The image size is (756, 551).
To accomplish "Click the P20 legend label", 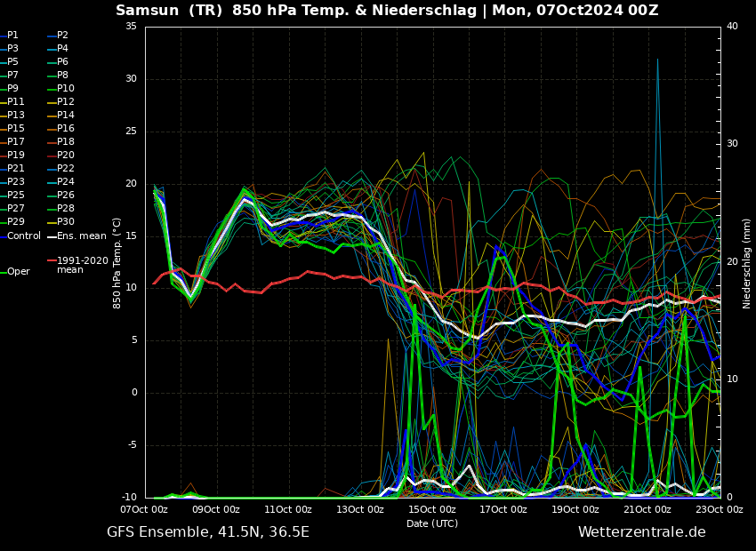I will click(66, 156).
